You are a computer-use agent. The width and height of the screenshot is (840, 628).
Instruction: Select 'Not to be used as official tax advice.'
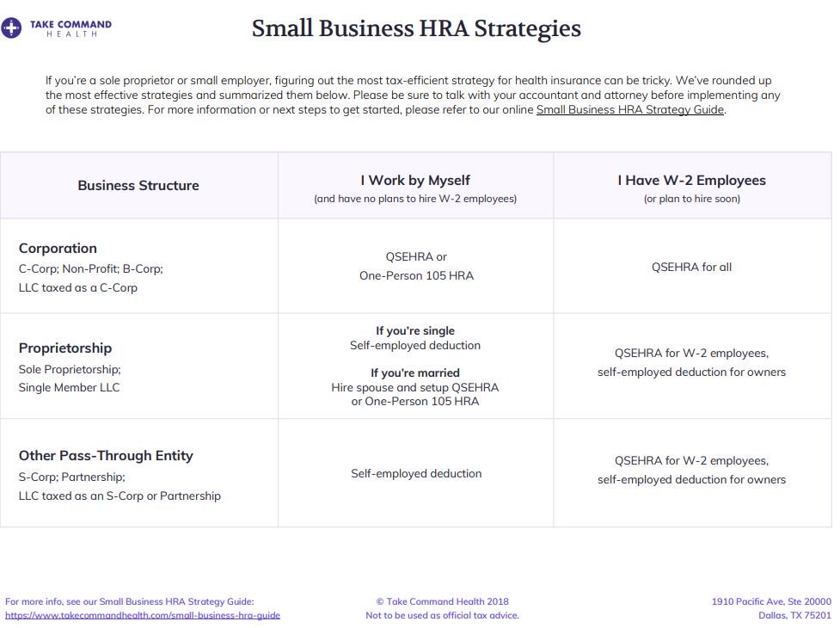pos(443,615)
